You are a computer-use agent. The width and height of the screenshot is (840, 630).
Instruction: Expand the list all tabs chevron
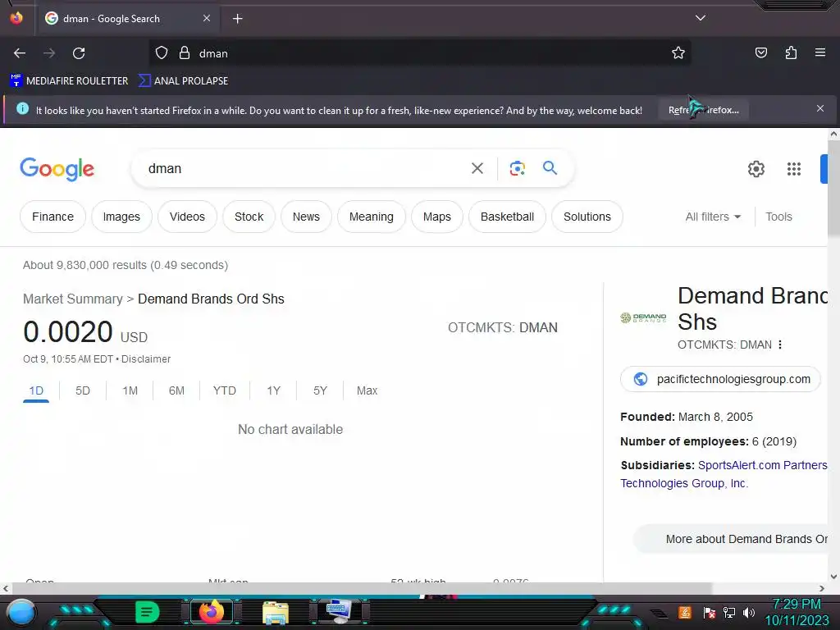[701, 18]
